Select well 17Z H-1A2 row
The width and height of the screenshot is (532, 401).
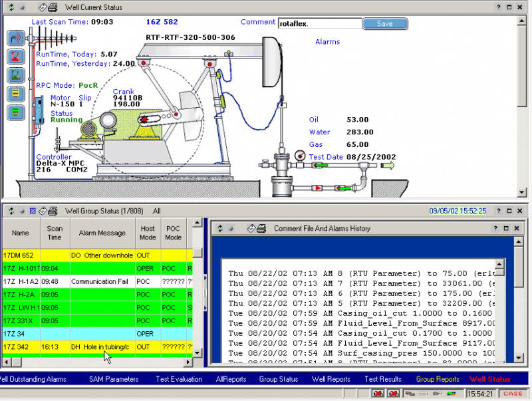click(x=20, y=281)
